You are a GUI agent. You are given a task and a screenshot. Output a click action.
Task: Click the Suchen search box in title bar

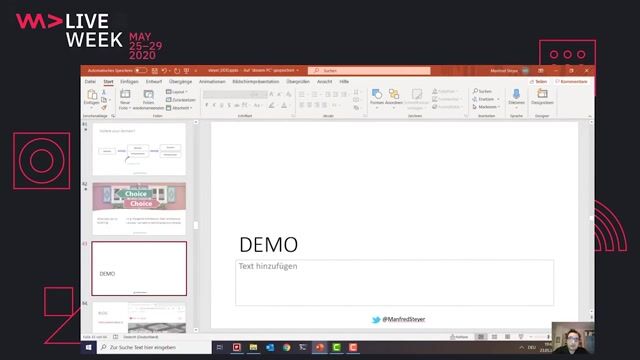click(x=369, y=71)
